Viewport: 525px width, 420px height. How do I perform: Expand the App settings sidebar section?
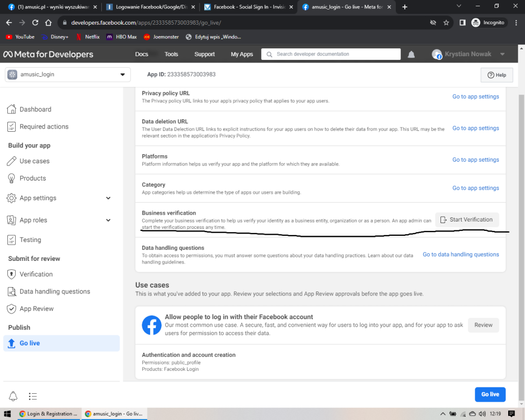pyautogui.click(x=108, y=198)
